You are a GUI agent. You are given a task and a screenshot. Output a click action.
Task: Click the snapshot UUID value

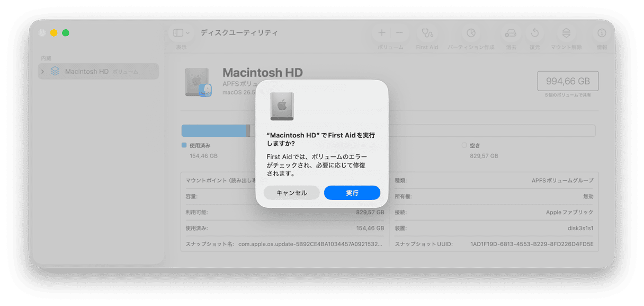[x=532, y=244]
